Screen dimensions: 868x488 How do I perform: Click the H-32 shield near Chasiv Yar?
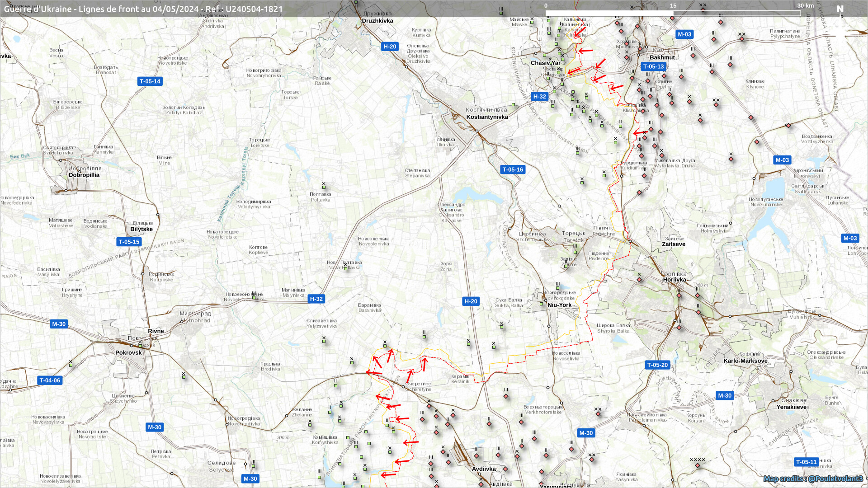pos(539,96)
